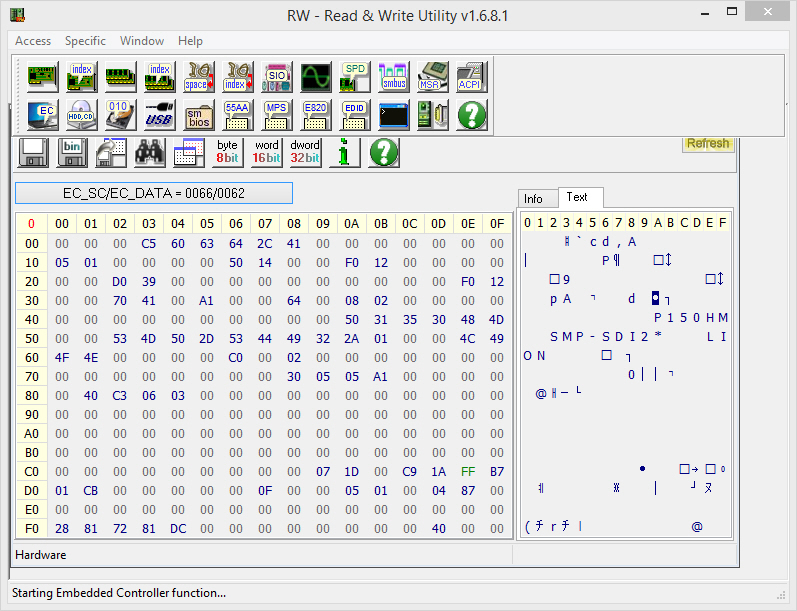Open Memory index access icon
Screen dimensions: 797x611
[160, 77]
